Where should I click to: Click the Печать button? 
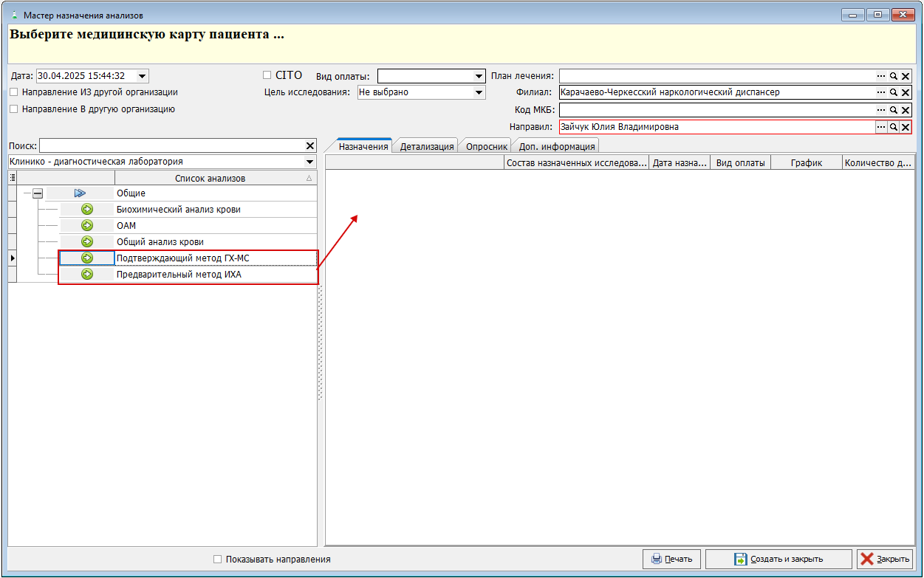[672, 559]
